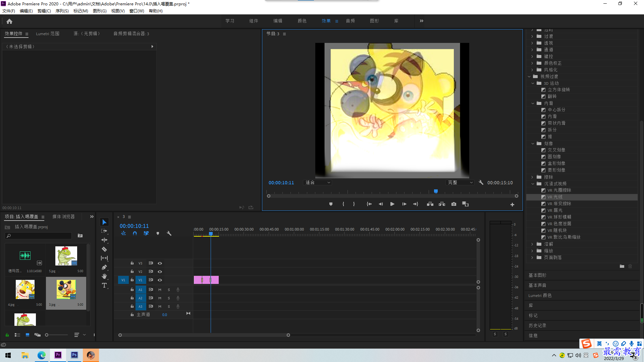Select the Slip tool
644x362 pixels.
(x=104, y=258)
